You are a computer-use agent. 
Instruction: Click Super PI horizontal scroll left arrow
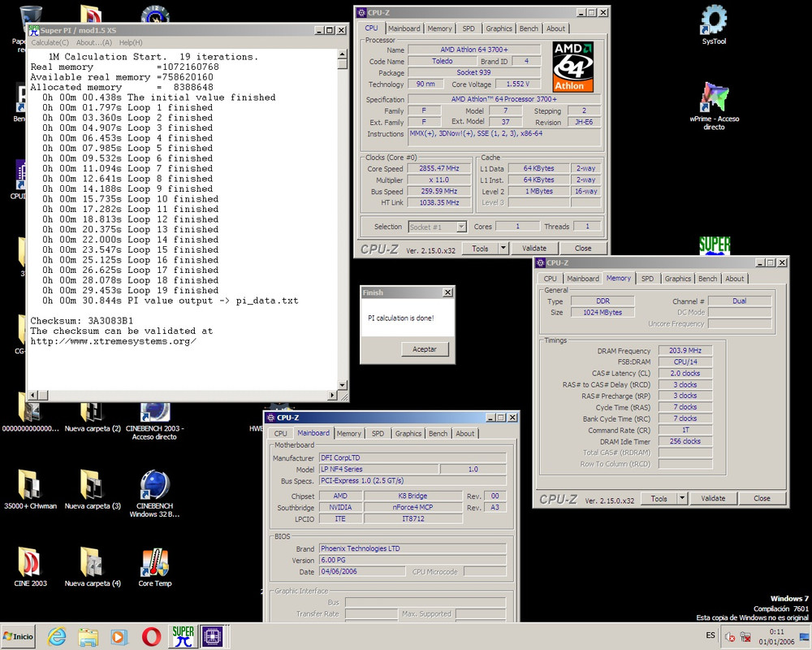pyautogui.click(x=32, y=396)
